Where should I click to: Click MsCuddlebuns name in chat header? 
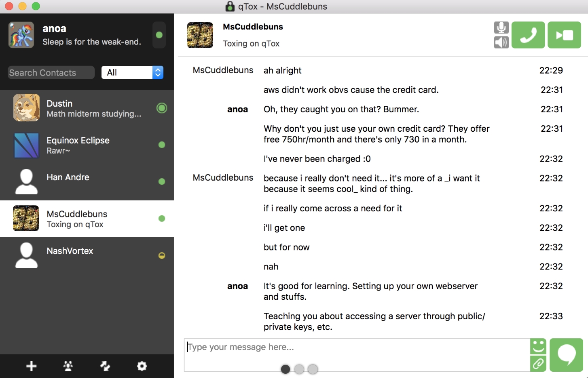click(253, 27)
